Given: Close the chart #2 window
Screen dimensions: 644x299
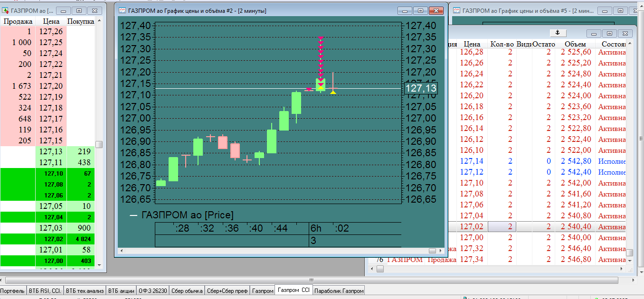Looking at the screenshot, I should pos(435,10).
